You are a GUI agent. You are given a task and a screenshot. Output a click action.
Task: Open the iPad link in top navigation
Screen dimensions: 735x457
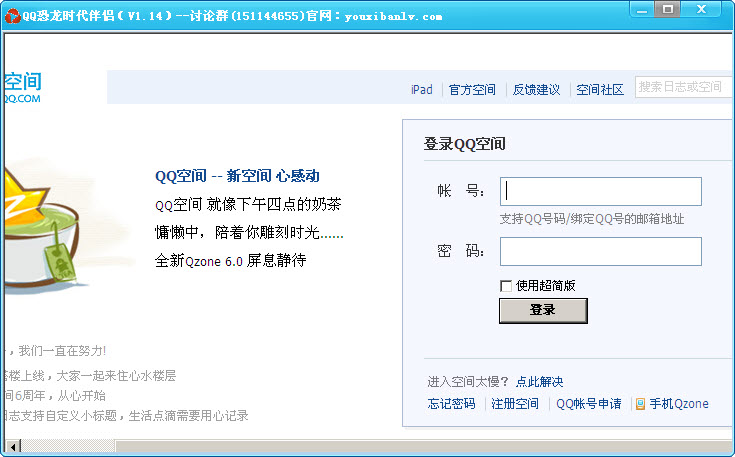coord(421,90)
